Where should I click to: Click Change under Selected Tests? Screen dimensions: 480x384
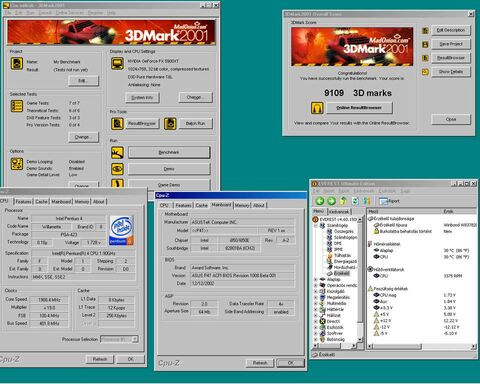coord(83,137)
